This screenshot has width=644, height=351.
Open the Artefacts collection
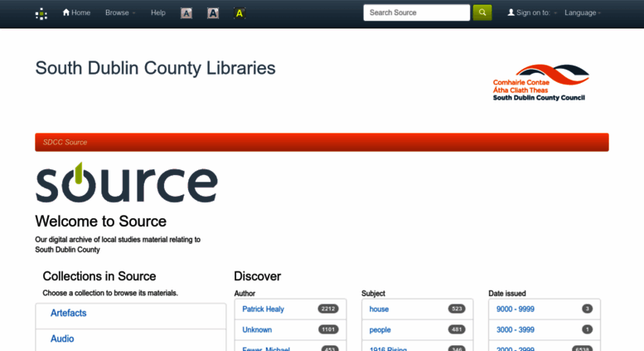tap(68, 313)
